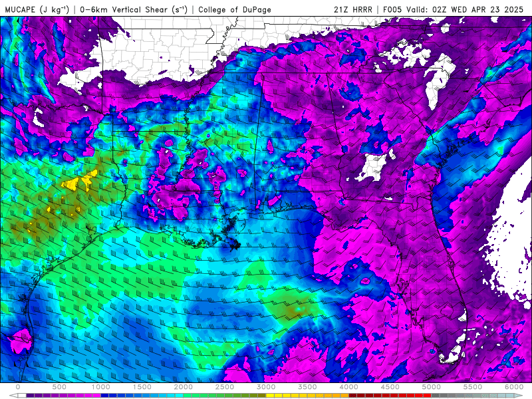Click the right arrow end of the color bar
532x399 pixels.
tap(519, 396)
